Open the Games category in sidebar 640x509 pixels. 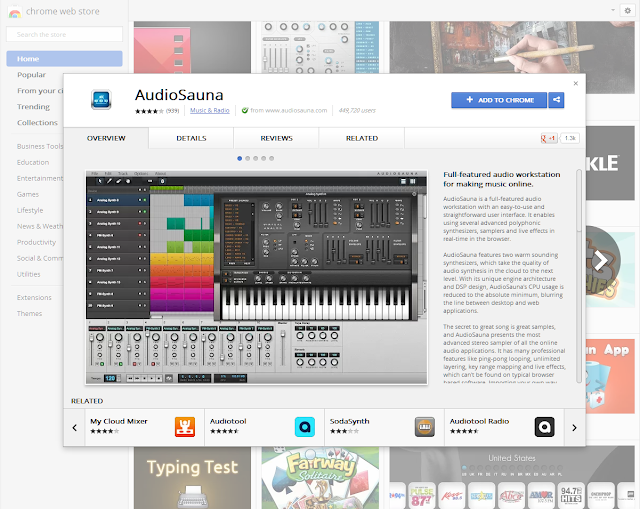[28, 194]
